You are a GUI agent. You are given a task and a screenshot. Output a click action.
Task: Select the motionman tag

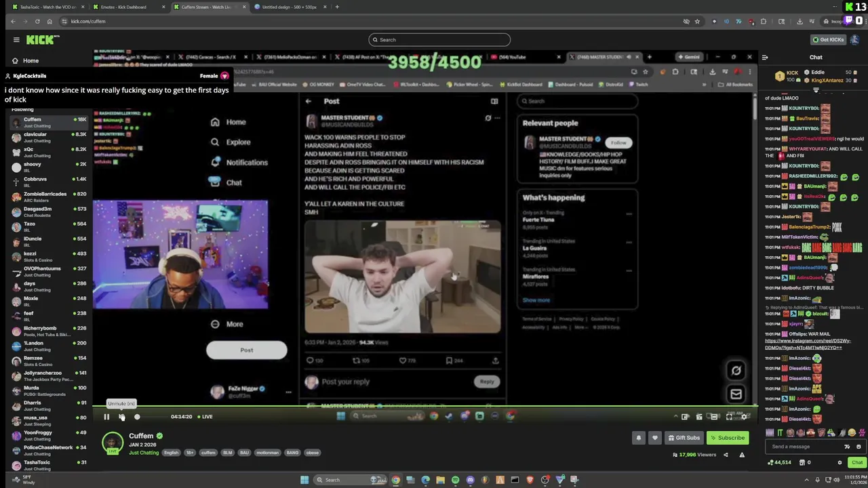tap(268, 453)
